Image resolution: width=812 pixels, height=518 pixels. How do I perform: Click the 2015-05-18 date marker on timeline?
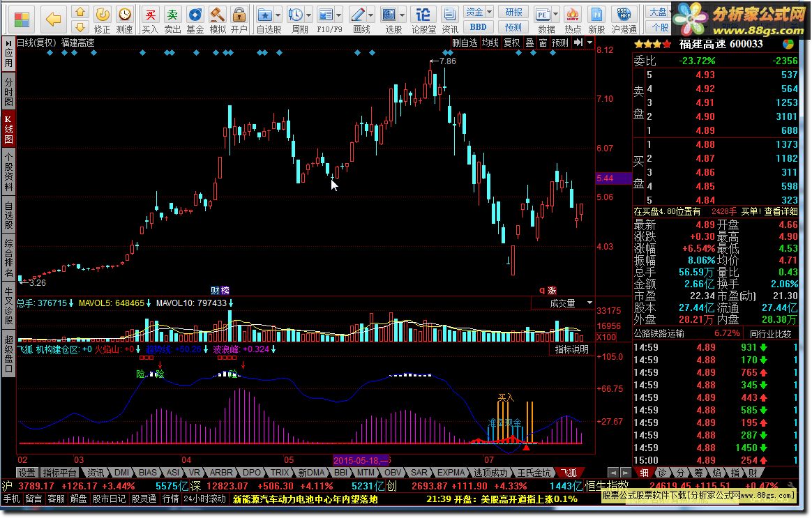tap(361, 460)
